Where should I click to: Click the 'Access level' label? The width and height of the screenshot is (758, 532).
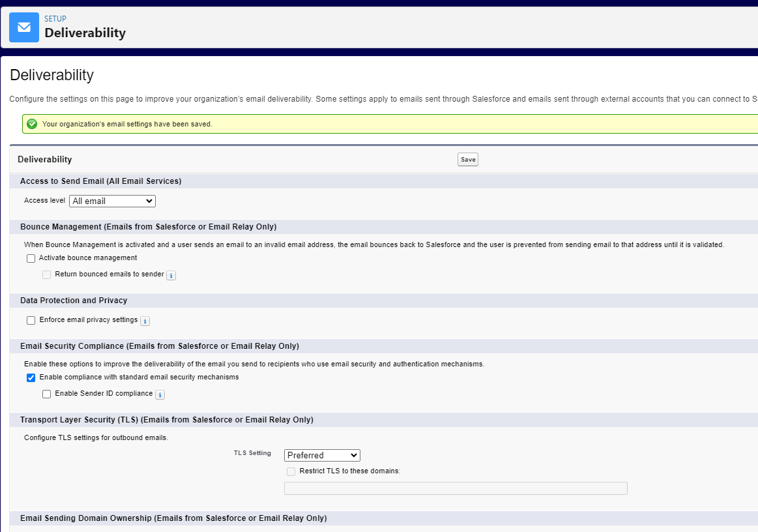(44, 200)
